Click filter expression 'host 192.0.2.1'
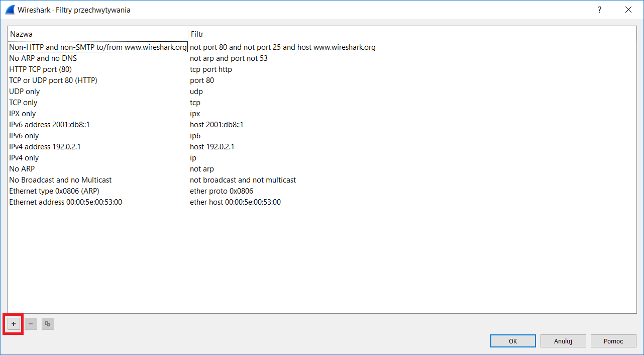The width and height of the screenshot is (644, 355). 212,147
